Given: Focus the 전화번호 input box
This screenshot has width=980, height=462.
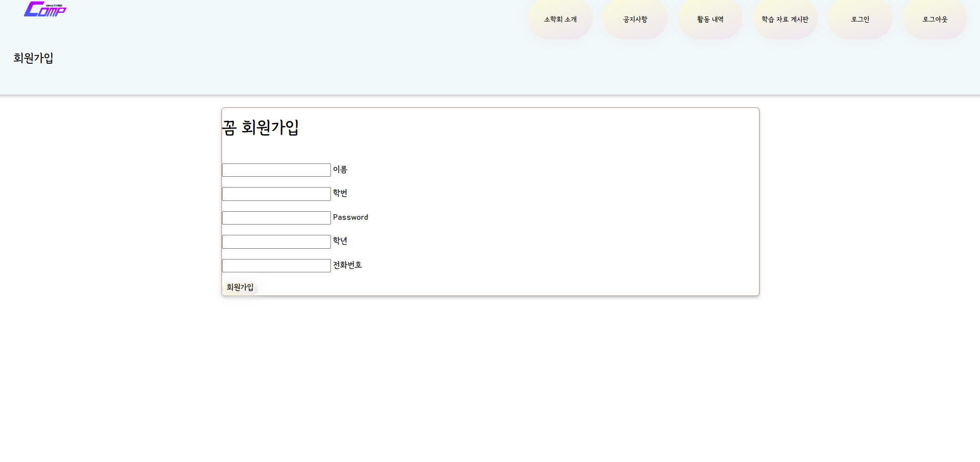Looking at the screenshot, I should (x=276, y=266).
